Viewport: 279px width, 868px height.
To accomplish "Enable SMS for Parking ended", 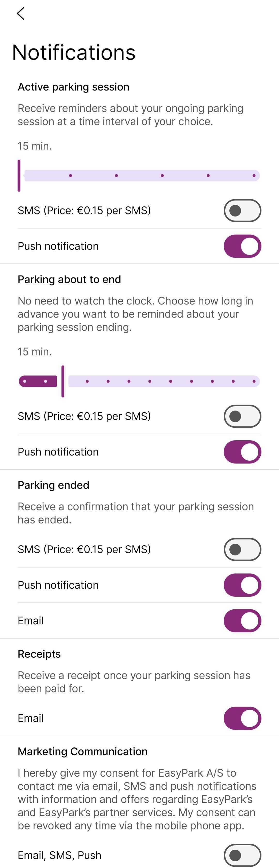I will (x=242, y=550).
